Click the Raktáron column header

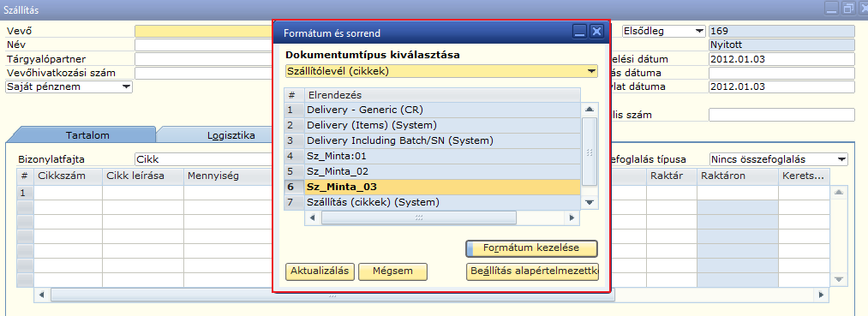point(738,176)
